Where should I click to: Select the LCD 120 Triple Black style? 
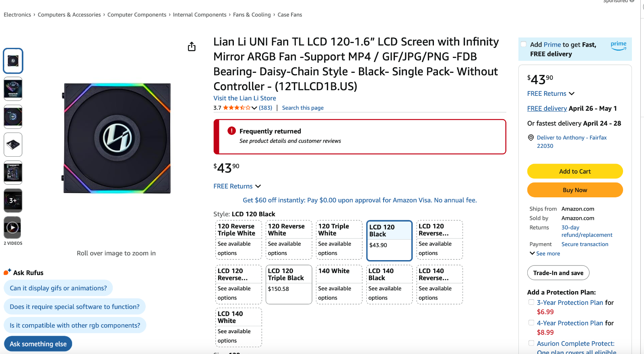[289, 284]
